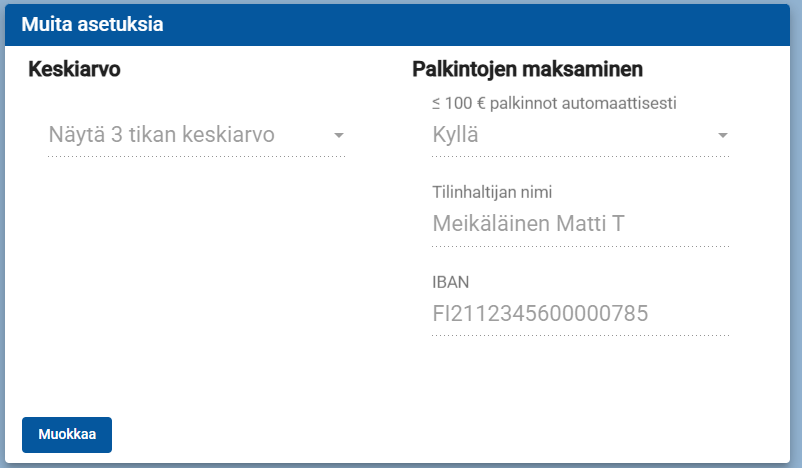Click the Muokkaa button
Screen dimensions: 802x468
(x=67, y=435)
